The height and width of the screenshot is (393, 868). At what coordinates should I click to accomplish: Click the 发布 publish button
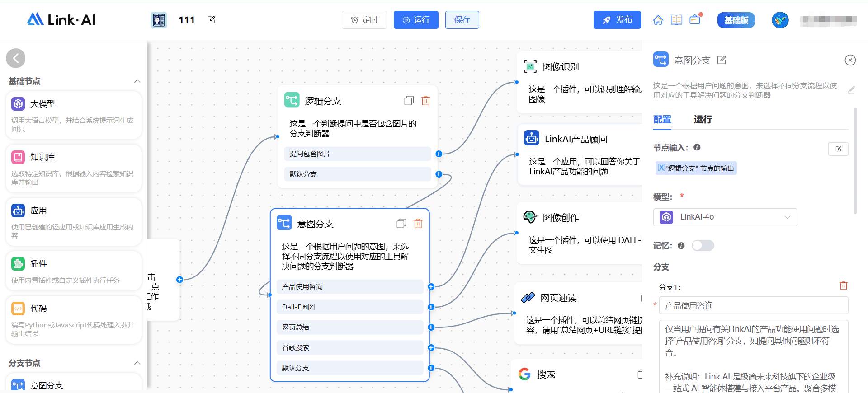pos(617,20)
